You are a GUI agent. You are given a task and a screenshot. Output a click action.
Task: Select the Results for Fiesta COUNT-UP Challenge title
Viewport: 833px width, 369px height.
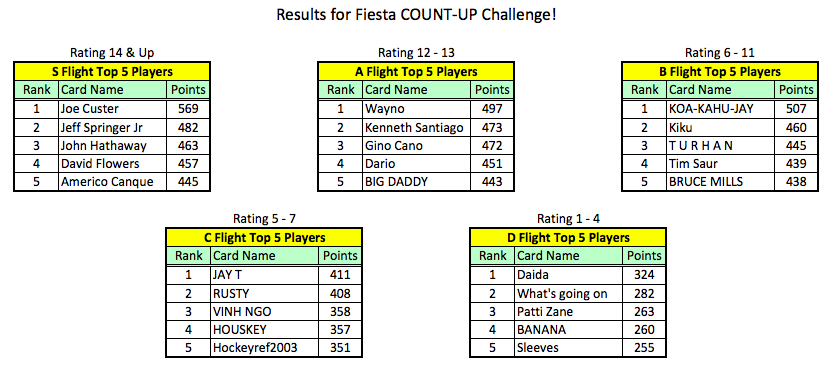point(416,14)
